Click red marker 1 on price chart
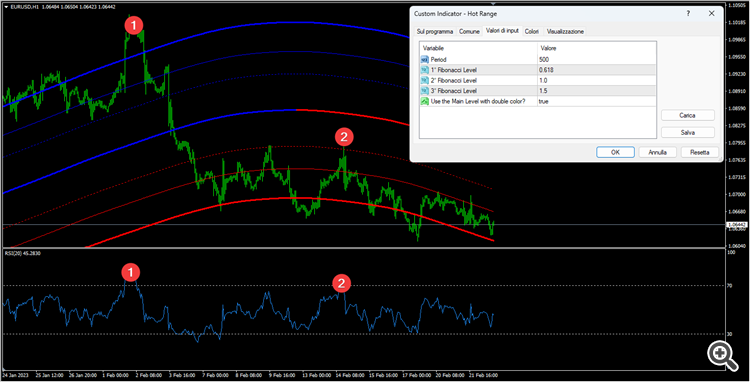This screenshot has width=750, height=382. pyautogui.click(x=133, y=25)
